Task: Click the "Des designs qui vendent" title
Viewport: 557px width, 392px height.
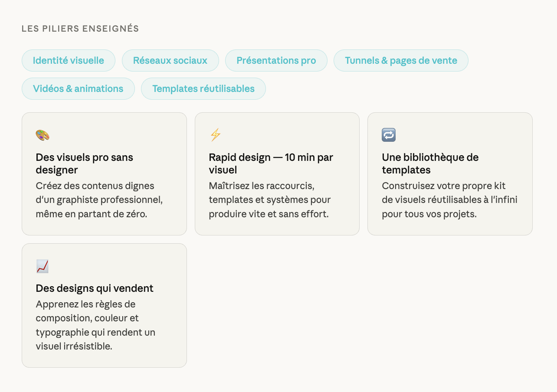Action: coord(95,288)
